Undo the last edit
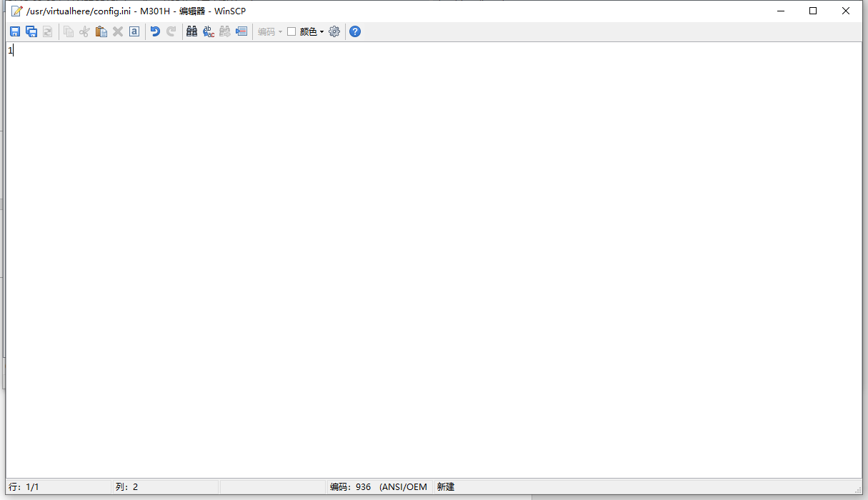 click(155, 31)
